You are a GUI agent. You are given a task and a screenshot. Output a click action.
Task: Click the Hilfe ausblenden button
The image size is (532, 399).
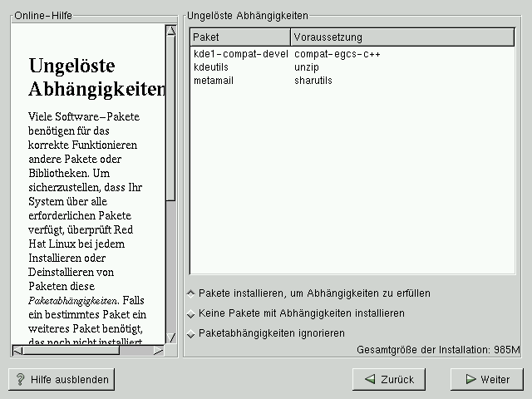61,379
